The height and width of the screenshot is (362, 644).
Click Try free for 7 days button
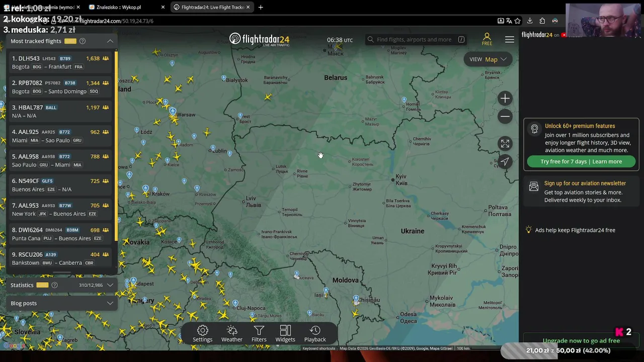581,161
